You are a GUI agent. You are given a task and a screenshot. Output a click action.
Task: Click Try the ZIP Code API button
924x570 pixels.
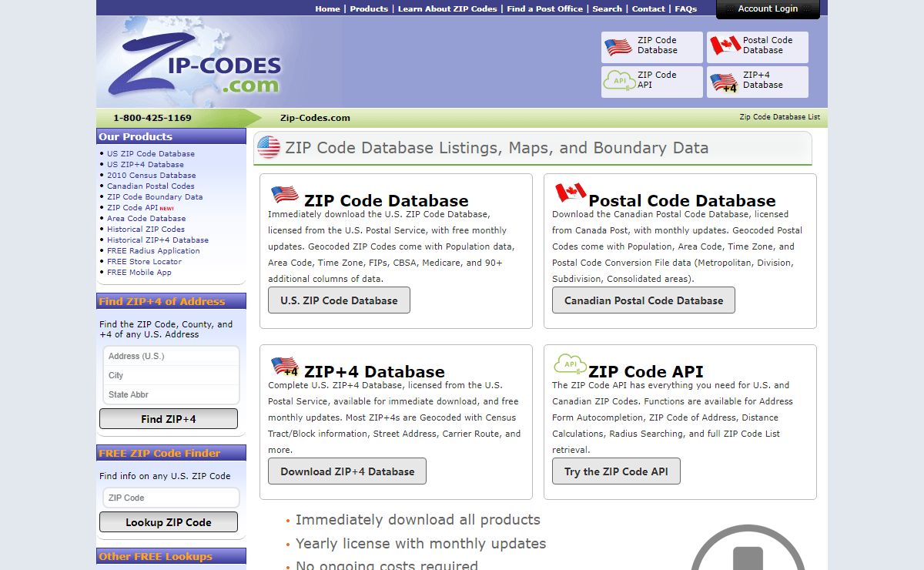(616, 471)
